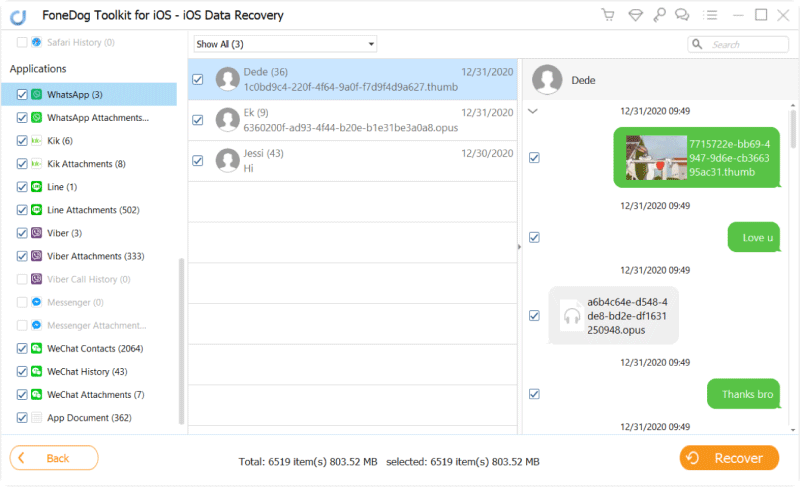800x487 pixels.
Task: Click into the Search field
Action: pyautogui.click(x=738, y=44)
